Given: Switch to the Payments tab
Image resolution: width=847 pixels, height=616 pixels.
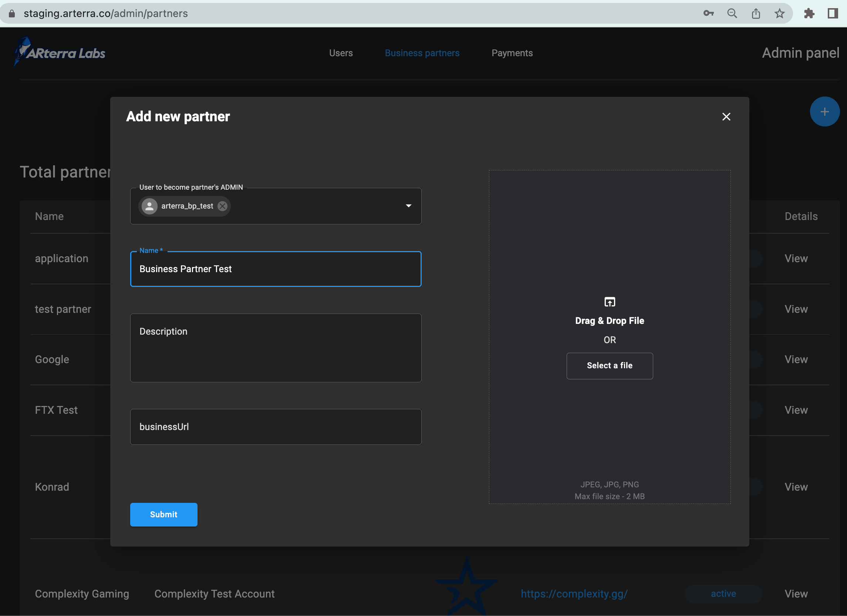Looking at the screenshot, I should (512, 53).
